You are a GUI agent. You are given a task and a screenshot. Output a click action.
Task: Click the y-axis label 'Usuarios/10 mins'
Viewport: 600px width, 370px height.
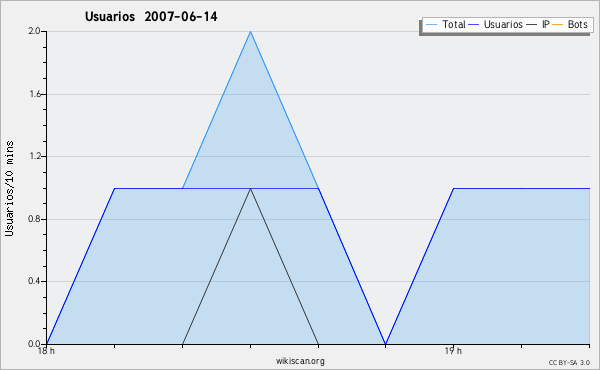click(9, 189)
